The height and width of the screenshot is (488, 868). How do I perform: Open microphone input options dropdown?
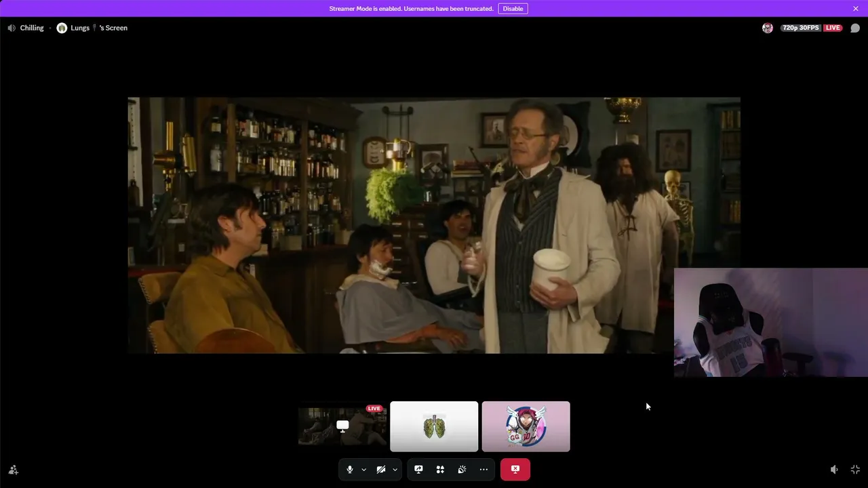[x=363, y=469]
